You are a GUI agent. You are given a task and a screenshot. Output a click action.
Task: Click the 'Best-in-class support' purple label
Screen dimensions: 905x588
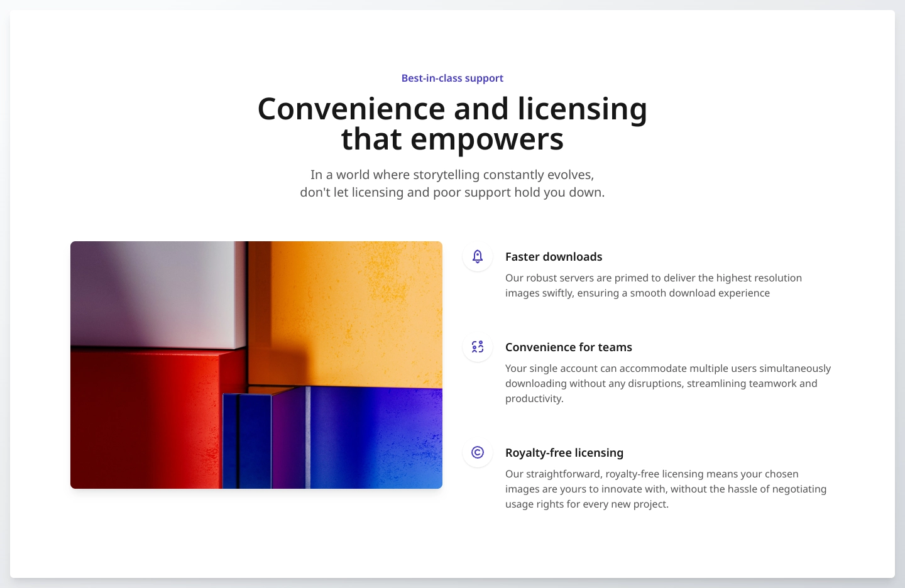[452, 78]
